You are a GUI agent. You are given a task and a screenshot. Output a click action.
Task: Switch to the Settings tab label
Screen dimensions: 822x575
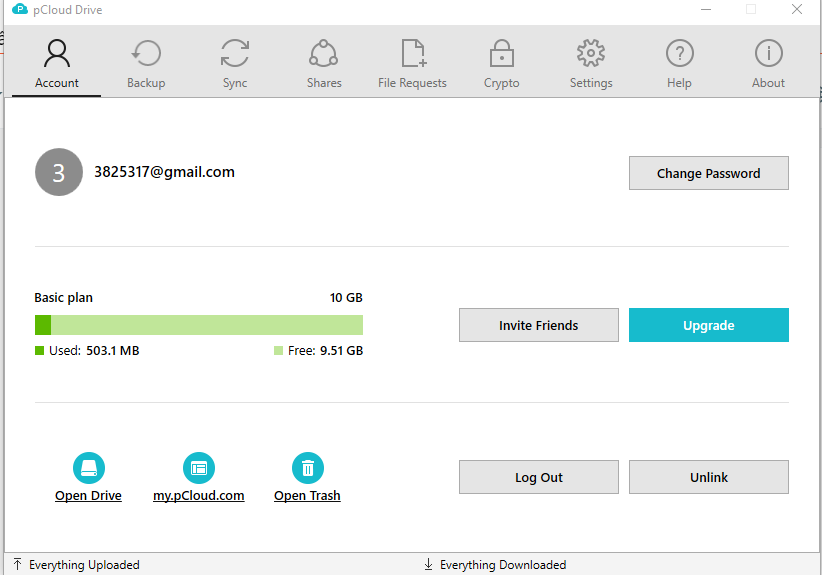click(x=591, y=83)
